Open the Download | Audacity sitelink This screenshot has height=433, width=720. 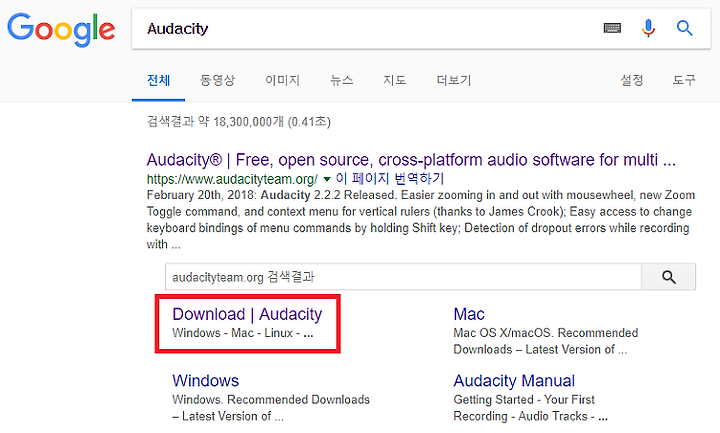tap(247, 314)
